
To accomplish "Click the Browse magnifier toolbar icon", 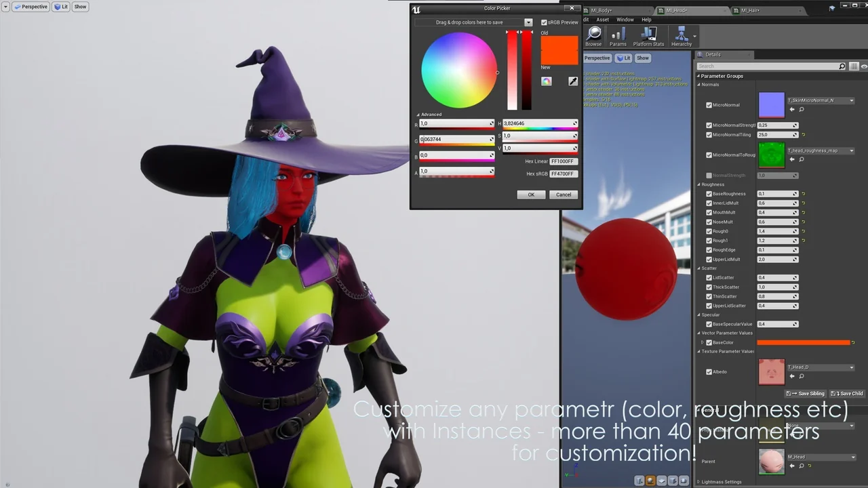I will tap(594, 37).
